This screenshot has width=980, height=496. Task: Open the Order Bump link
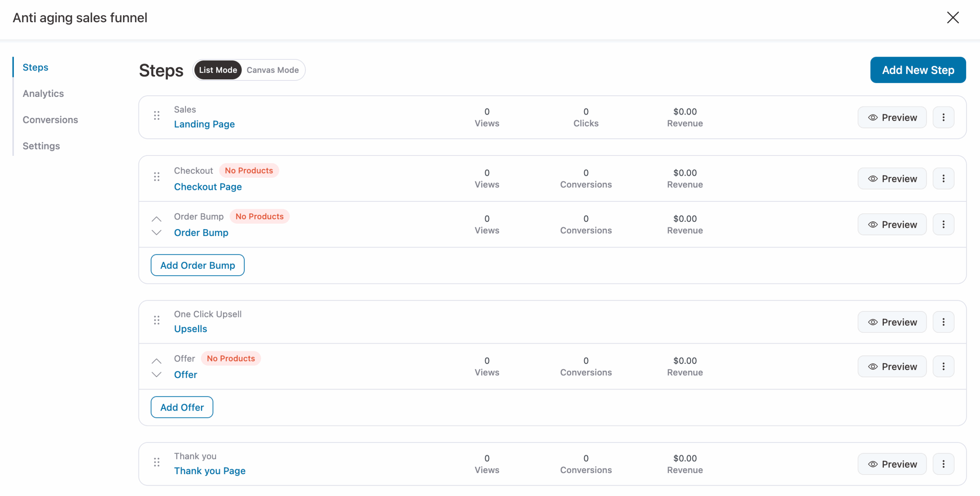pyautogui.click(x=201, y=233)
